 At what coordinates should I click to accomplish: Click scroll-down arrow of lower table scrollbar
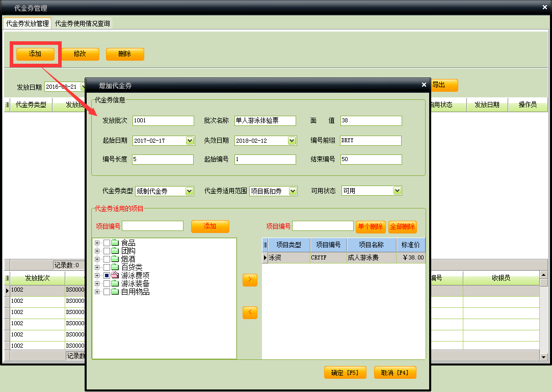coord(543,357)
